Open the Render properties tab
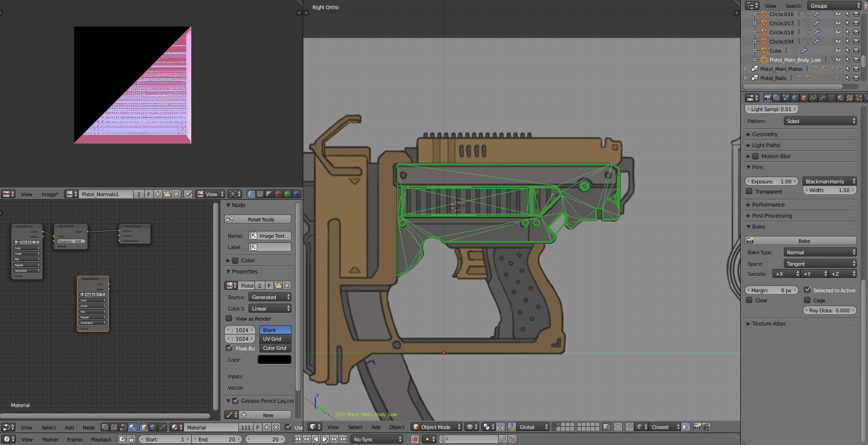 coord(768,98)
